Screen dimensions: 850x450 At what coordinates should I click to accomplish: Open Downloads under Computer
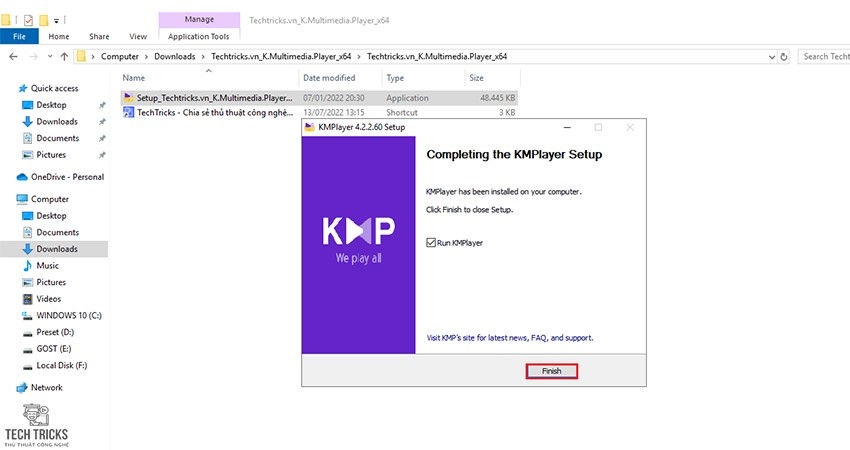pos(57,249)
